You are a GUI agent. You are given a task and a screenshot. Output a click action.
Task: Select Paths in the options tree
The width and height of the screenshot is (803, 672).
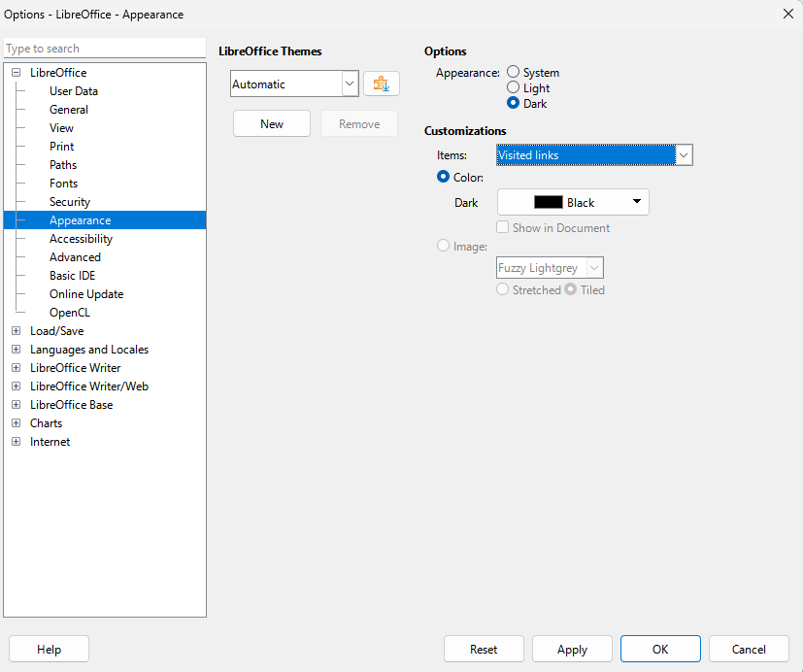click(63, 165)
